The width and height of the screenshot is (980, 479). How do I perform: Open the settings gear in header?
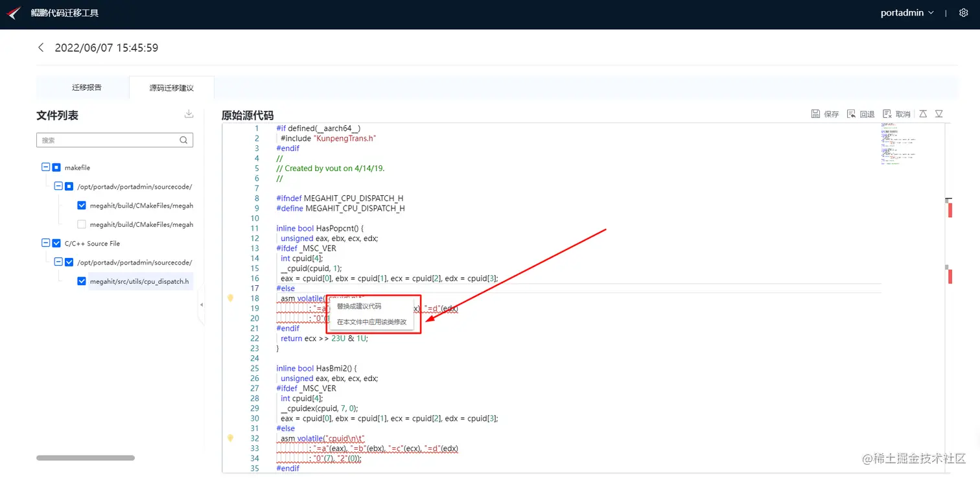click(963, 13)
